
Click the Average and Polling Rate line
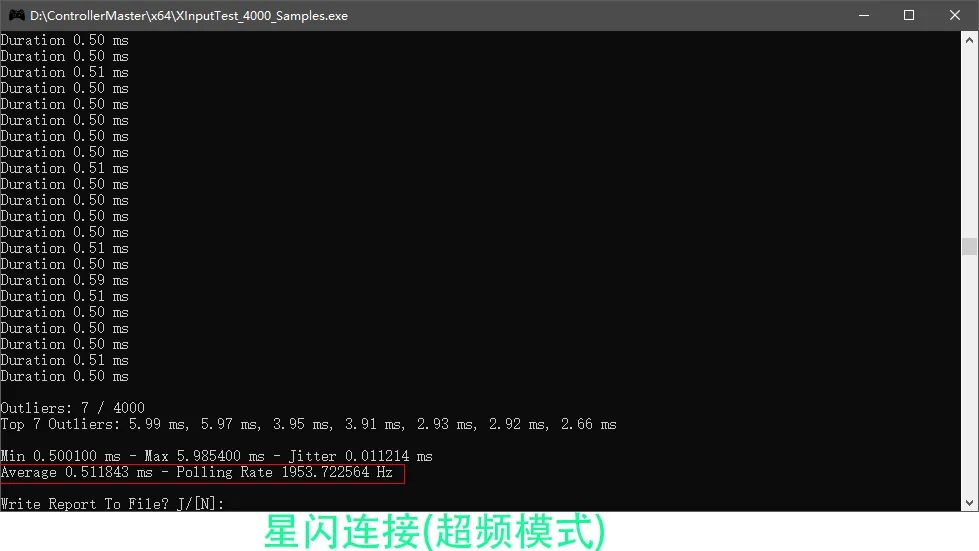[197, 472]
